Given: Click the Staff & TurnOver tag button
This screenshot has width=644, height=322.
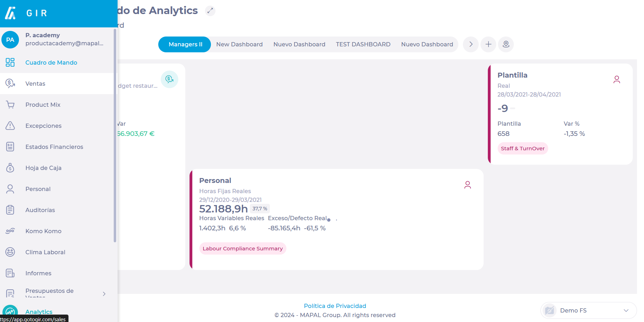Looking at the screenshot, I should tap(523, 149).
